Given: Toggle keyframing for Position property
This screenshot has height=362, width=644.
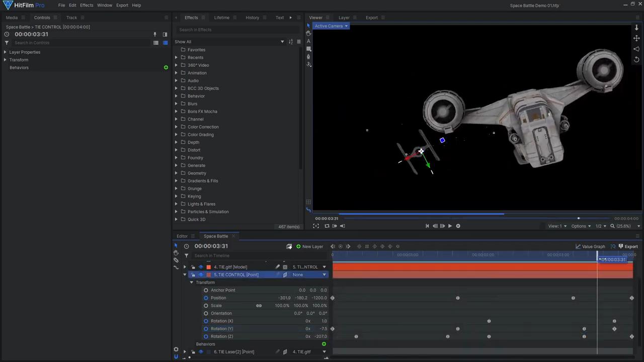Looking at the screenshot, I should coord(206,298).
